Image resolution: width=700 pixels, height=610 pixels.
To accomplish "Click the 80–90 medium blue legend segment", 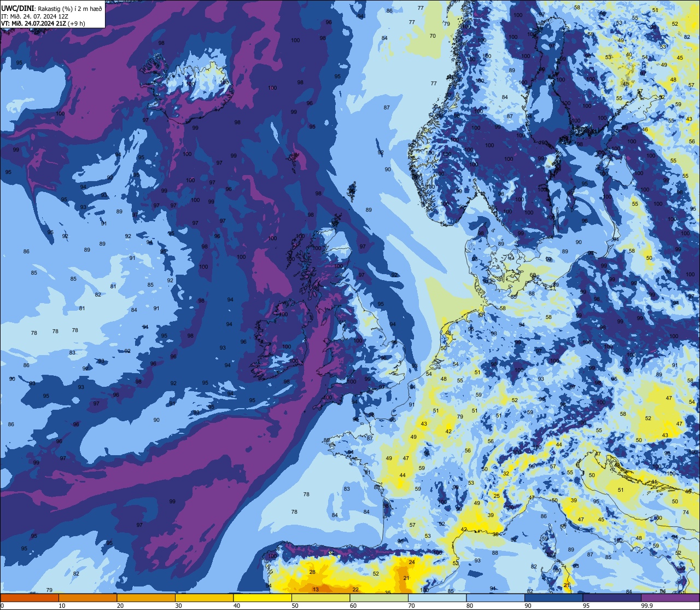I will tap(495, 597).
